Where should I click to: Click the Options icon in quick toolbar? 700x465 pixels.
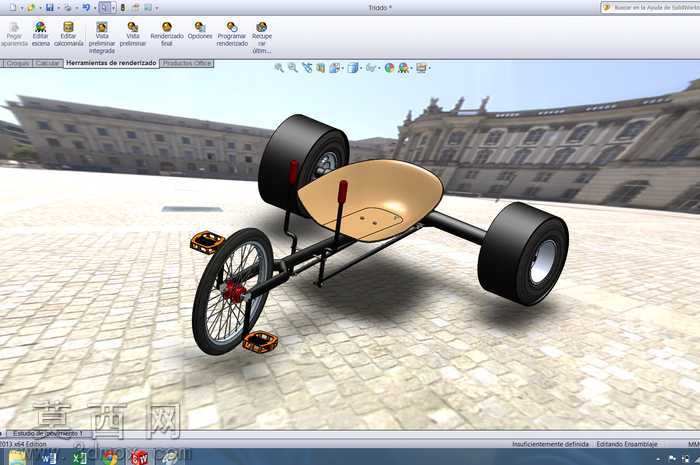click(x=148, y=8)
